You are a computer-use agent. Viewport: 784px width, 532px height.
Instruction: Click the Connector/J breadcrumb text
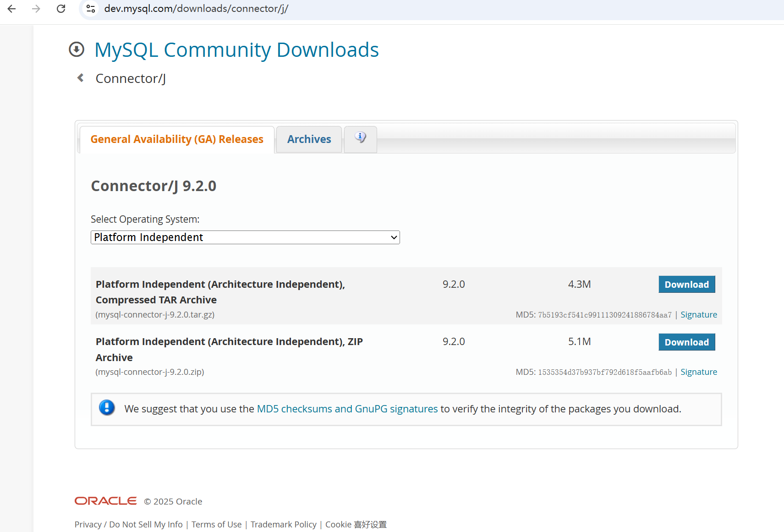[131, 78]
